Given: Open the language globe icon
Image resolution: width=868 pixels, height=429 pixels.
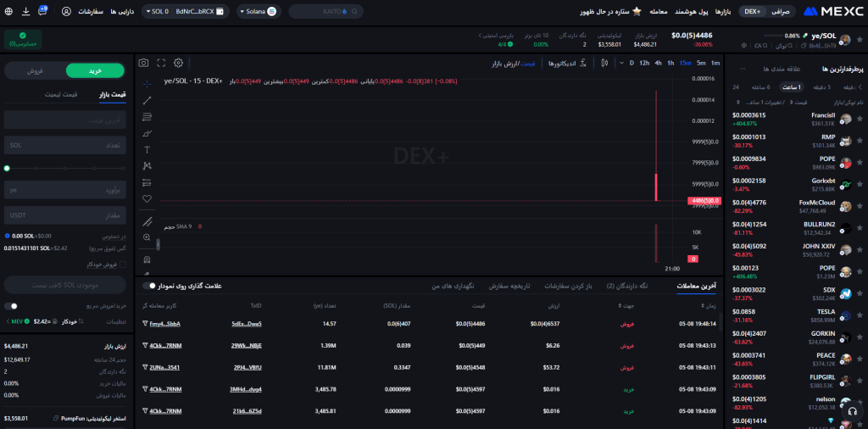Looking at the screenshot, I should [x=8, y=11].
